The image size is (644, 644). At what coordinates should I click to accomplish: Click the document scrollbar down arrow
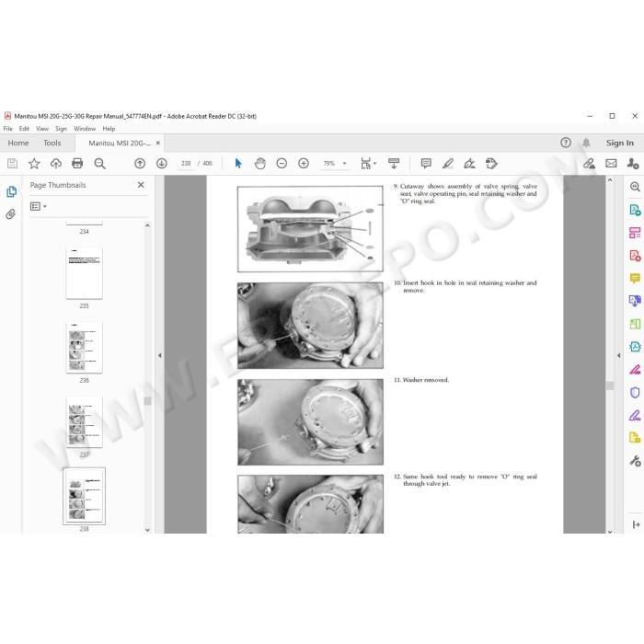click(610, 532)
